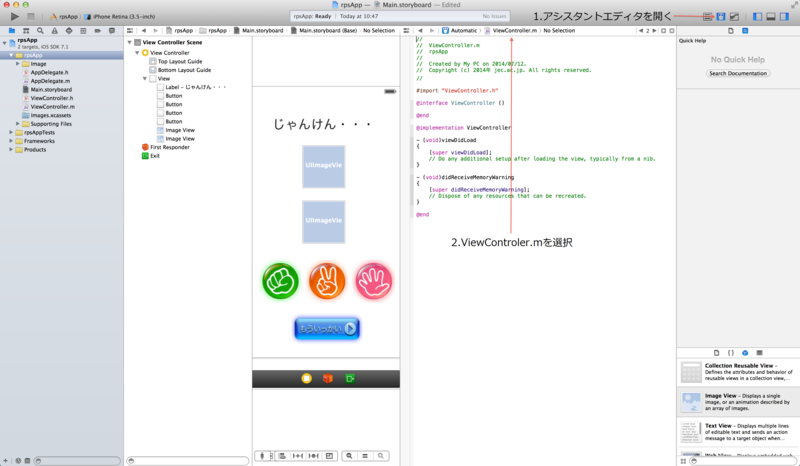
Task: Go forward in storyboard jump bar history
Action: click(155, 31)
